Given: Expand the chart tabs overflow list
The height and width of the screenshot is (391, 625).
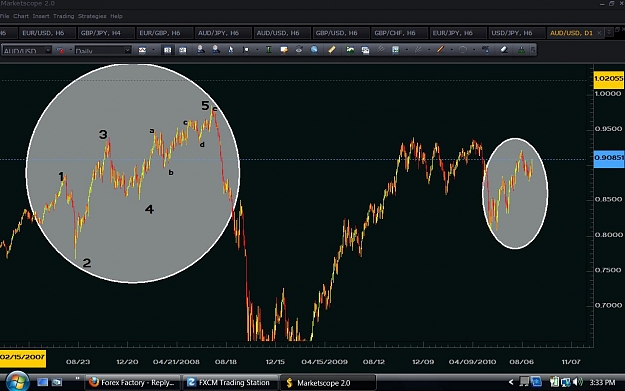Looking at the screenshot, I should (x=609, y=32).
